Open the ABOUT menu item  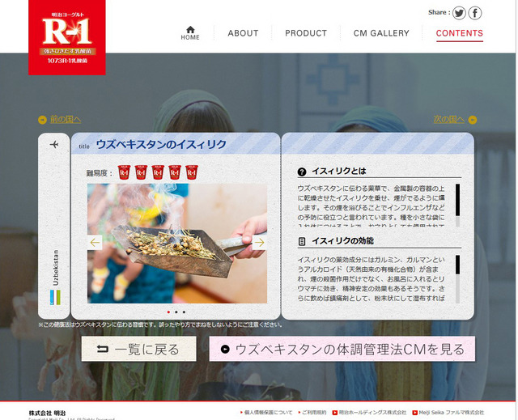(243, 33)
